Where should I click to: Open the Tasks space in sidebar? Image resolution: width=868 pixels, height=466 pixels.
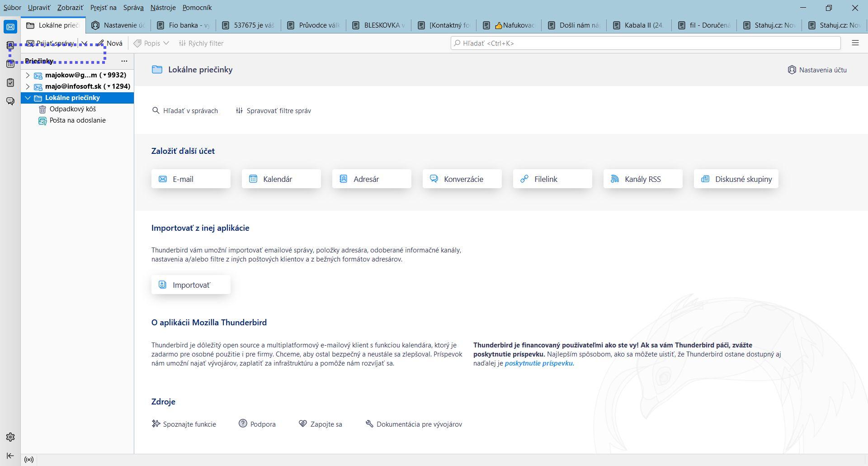click(x=10, y=82)
